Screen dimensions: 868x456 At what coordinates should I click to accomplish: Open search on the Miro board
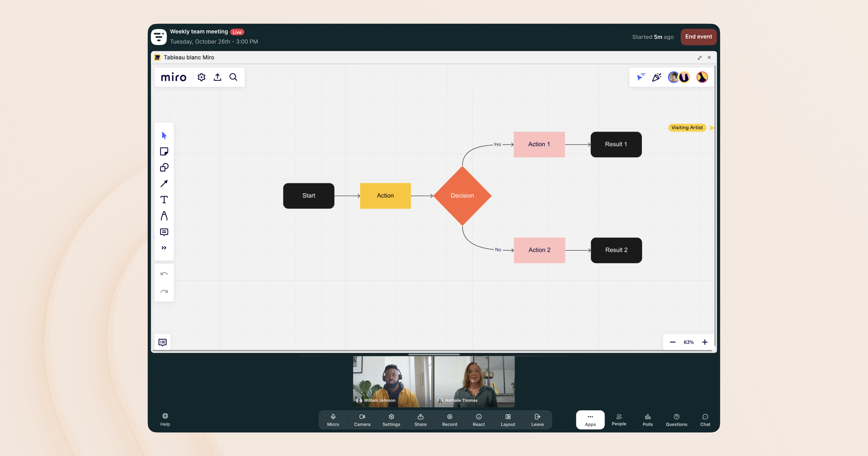pos(233,77)
